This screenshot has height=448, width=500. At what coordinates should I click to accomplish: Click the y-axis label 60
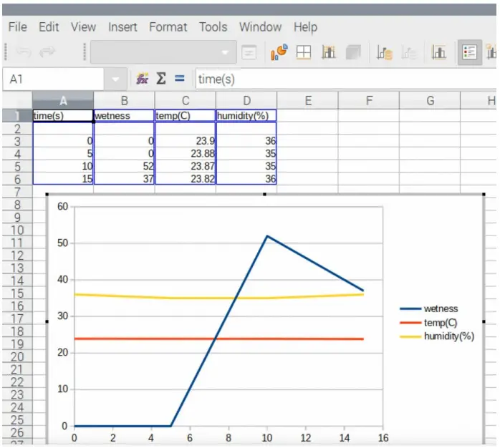pyautogui.click(x=63, y=207)
